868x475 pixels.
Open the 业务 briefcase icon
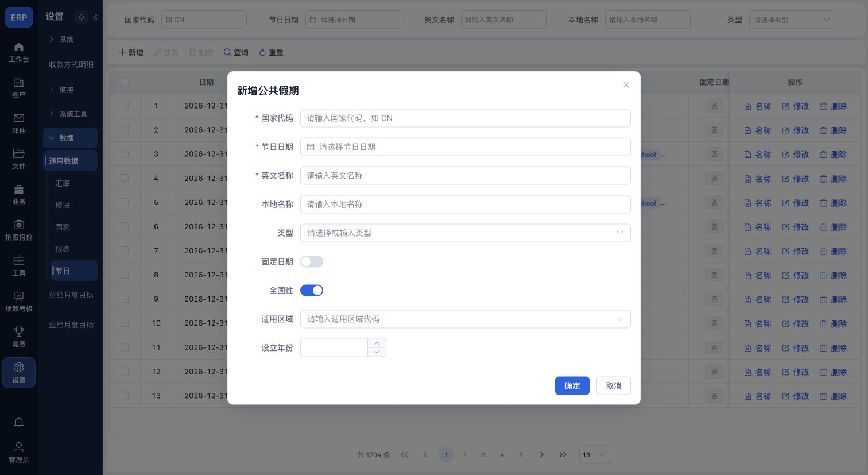pyautogui.click(x=19, y=190)
